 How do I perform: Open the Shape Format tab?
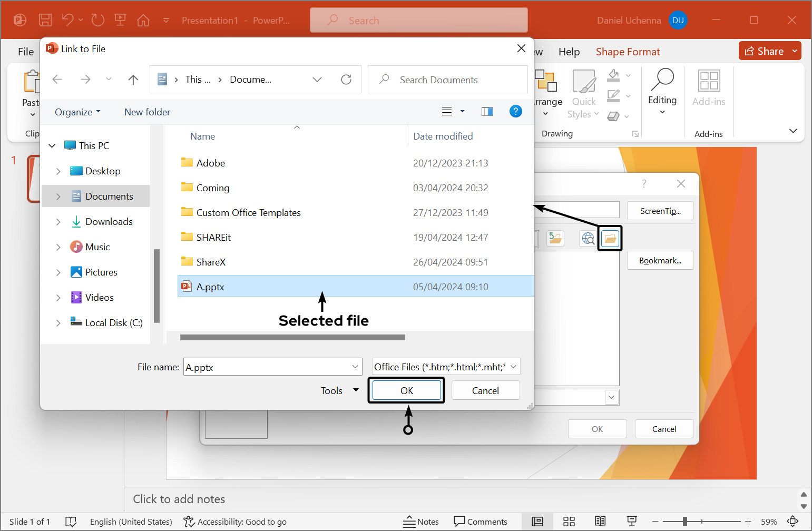pos(628,52)
